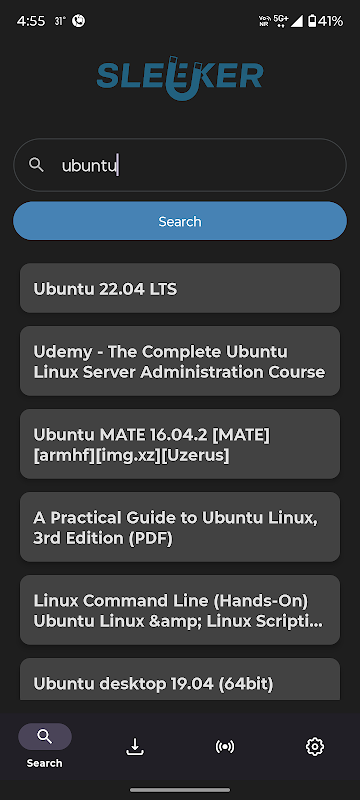Screen dimensions: 360x800
Task: Open the Downloads tab icon
Action: 135,747
